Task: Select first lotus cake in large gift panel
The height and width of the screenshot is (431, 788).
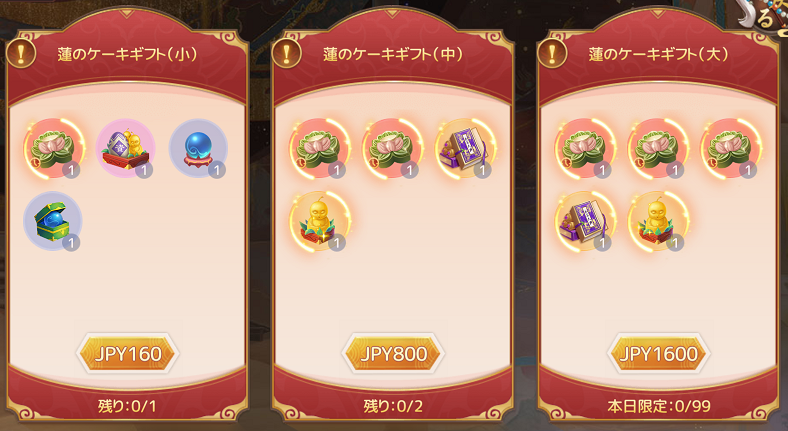Action: tap(585, 149)
